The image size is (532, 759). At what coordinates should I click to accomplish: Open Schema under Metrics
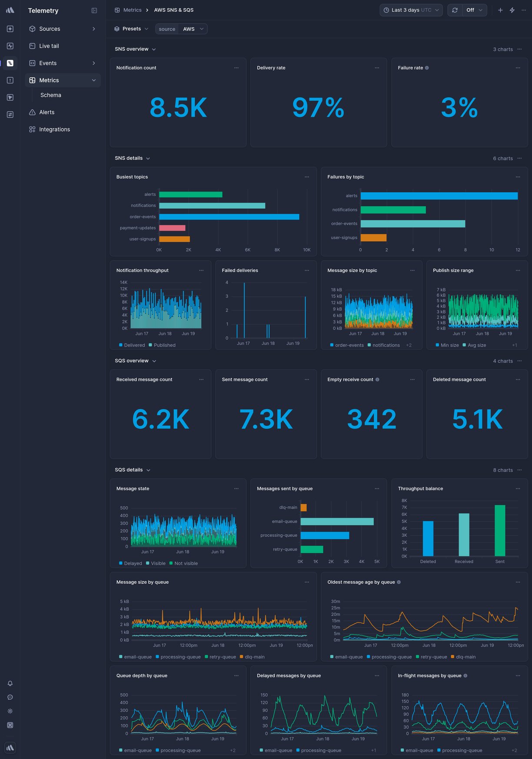tap(51, 95)
